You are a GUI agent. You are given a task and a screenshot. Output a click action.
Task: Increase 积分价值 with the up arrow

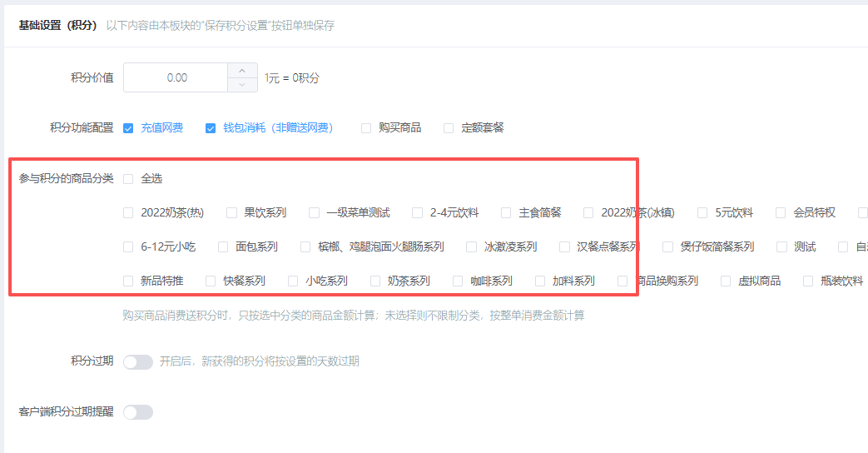(x=242, y=70)
